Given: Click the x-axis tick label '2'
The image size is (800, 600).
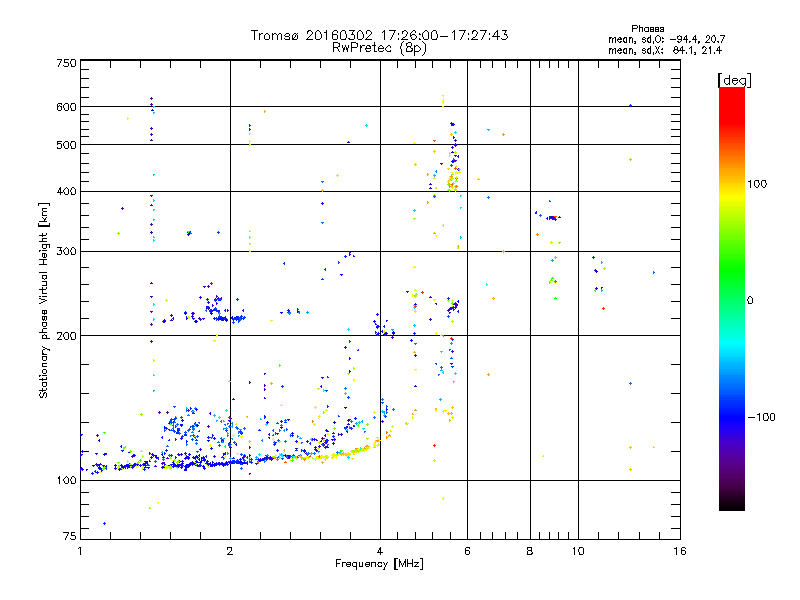Looking at the screenshot, I should [230, 551].
